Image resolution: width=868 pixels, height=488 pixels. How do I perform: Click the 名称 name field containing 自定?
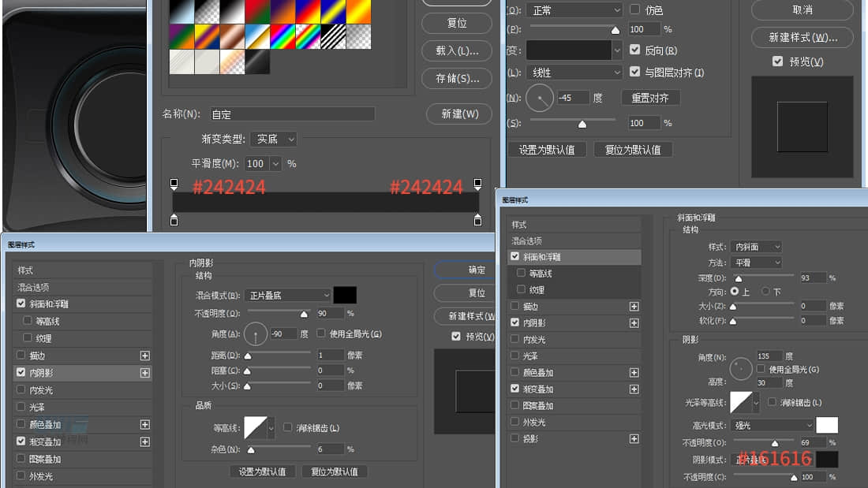tap(292, 114)
